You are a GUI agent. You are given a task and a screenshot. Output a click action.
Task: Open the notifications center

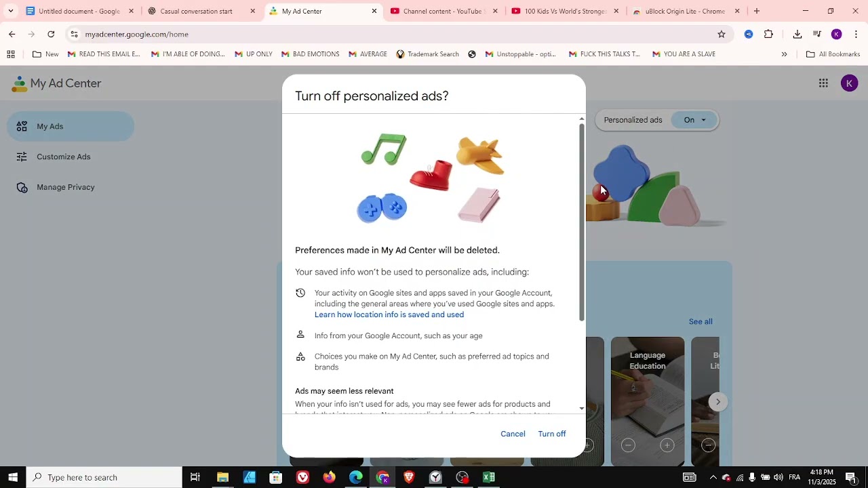(x=851, y=477)
